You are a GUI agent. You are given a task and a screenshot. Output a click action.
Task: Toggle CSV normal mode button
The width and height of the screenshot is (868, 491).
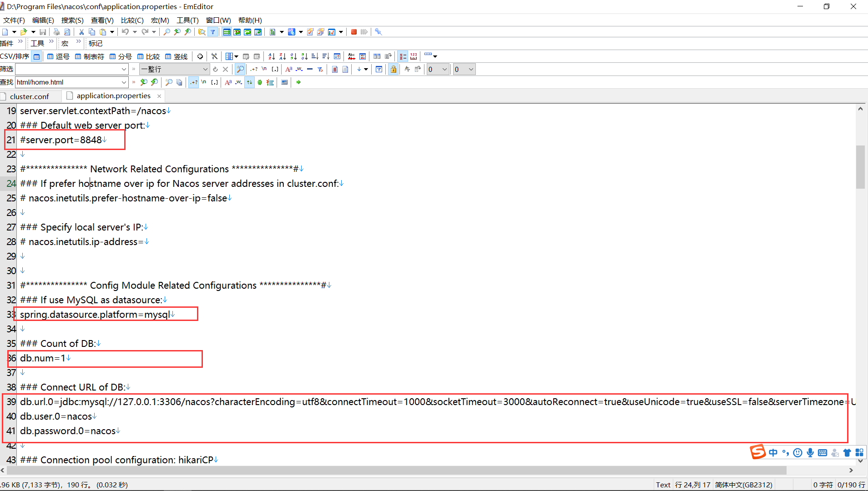tap(37, 56)
